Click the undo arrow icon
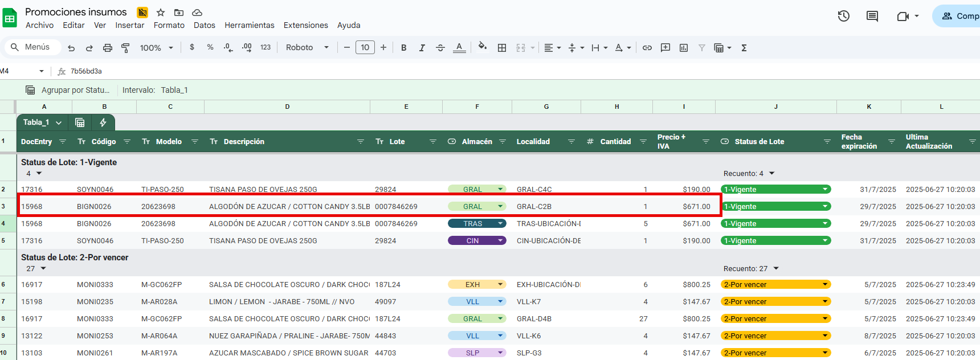The width and height of the screenshot is (980, 360). (71, 48)
